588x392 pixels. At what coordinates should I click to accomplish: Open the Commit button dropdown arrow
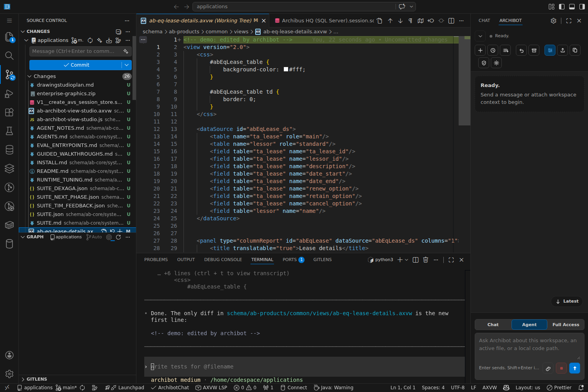(x=127, y=65)
